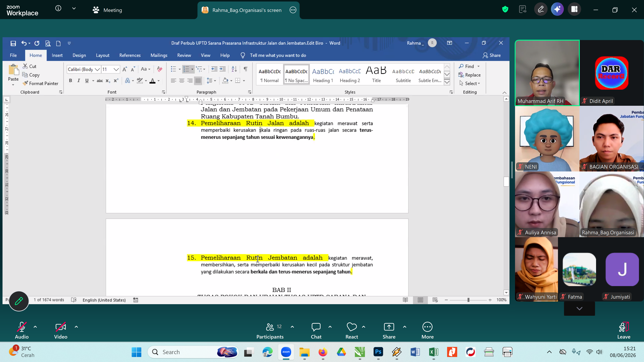Viewport: 644px width, 362px height.
Task: Click the zoom level slider handle
Action: 468,300
